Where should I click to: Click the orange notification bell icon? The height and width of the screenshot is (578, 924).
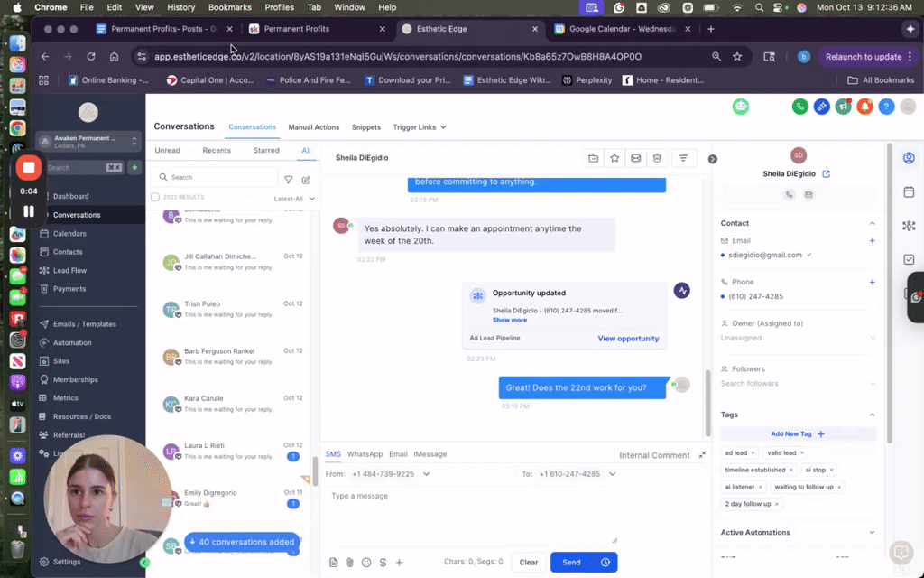pos(864,107)
